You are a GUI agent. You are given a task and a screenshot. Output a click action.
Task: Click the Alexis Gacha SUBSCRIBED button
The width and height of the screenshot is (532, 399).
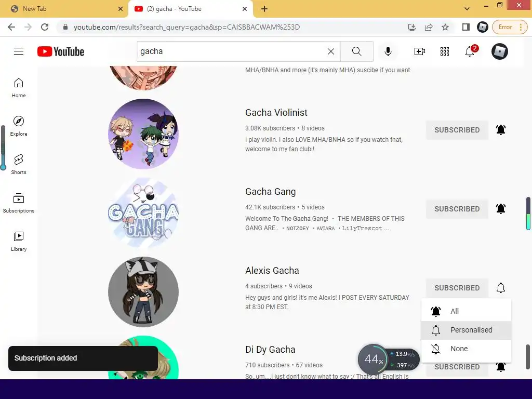457,288
